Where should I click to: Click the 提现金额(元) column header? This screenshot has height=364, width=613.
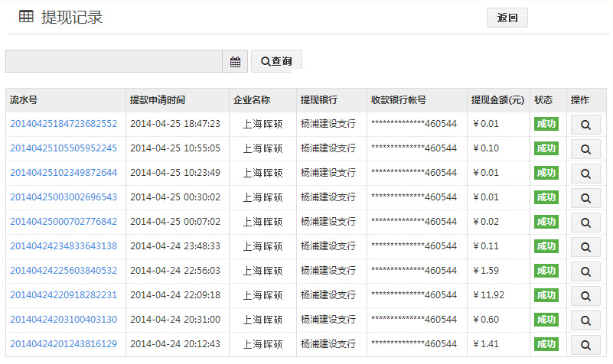(x=497, y=100)
